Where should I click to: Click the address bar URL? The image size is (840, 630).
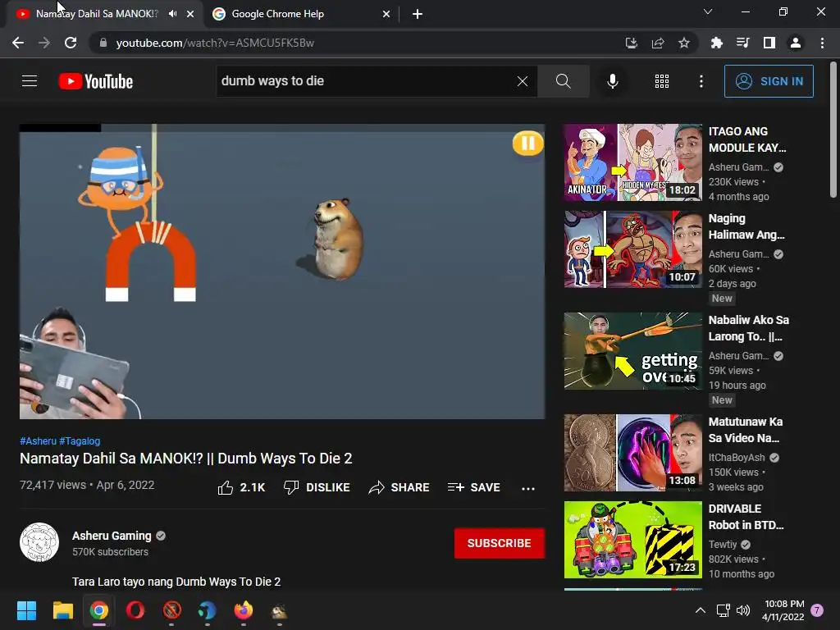click(215, 43)
